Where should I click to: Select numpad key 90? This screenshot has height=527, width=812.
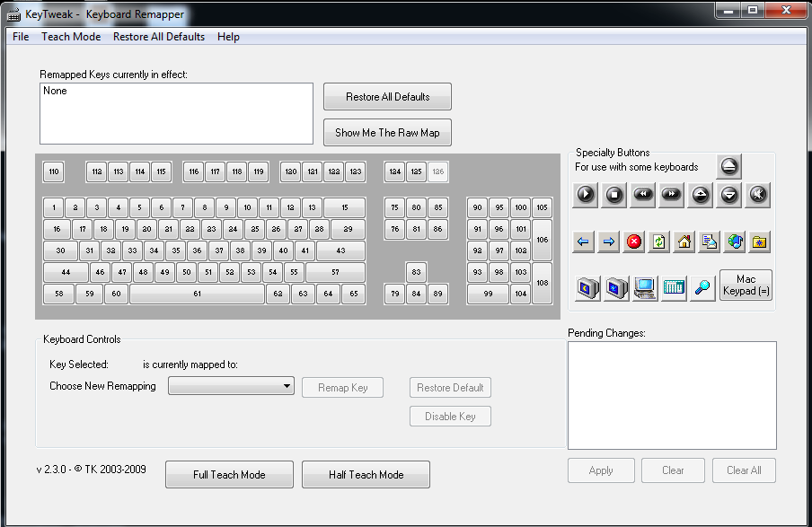point(478,207)
